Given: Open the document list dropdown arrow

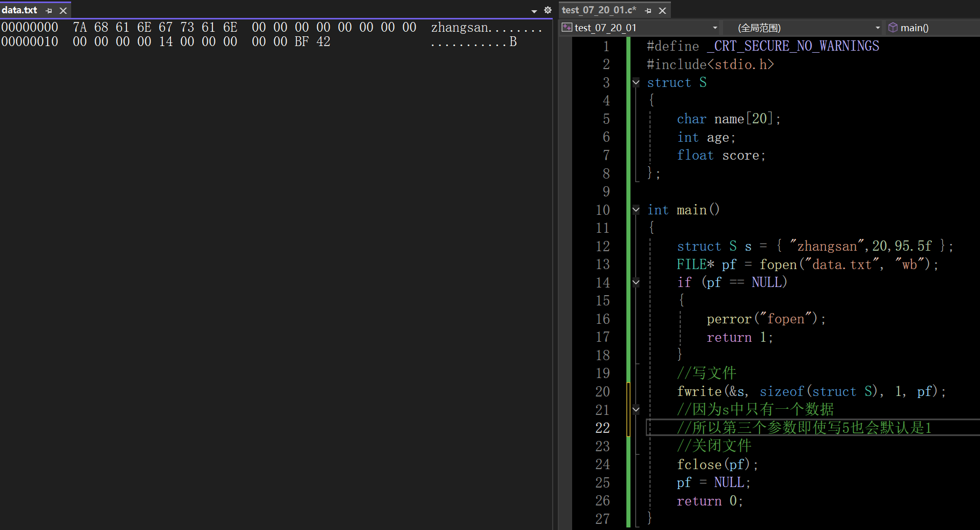Looking at the screenshot, I should (534, 11).
